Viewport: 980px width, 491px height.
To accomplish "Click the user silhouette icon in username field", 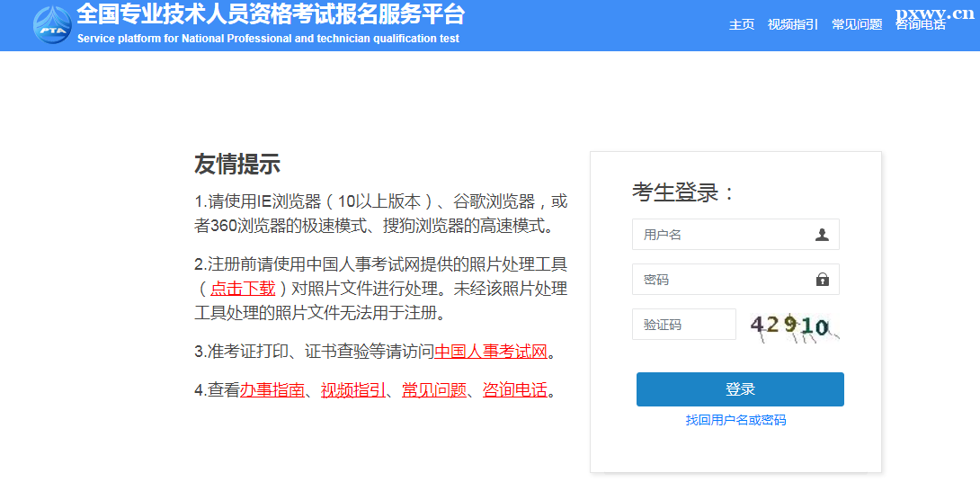I will (822, 235).
